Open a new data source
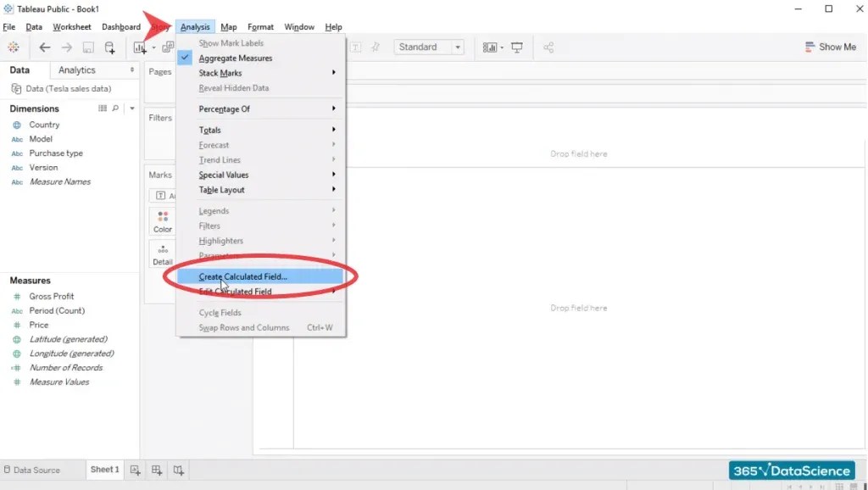Image resolution: width=868 pixels, height=490 pixels. [108, 47]
